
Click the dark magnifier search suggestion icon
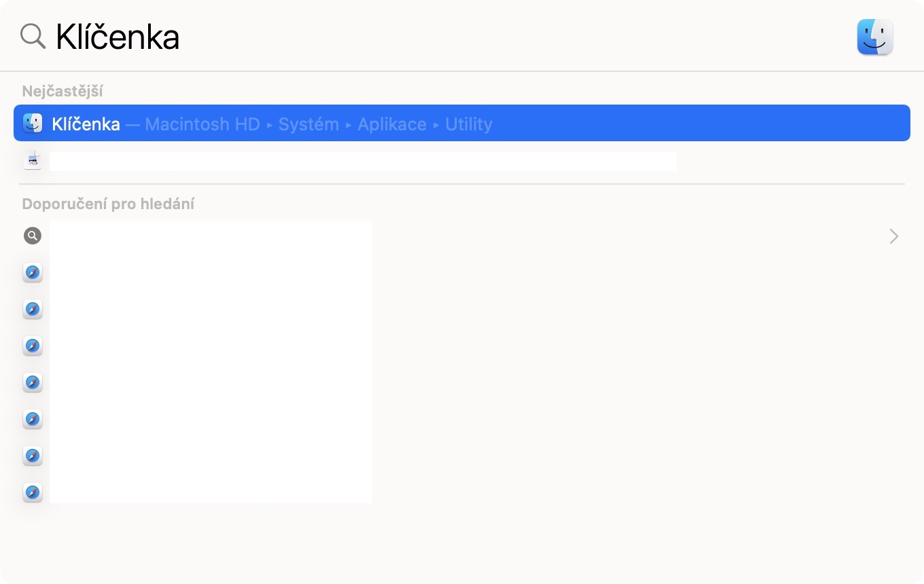(33, 236)
